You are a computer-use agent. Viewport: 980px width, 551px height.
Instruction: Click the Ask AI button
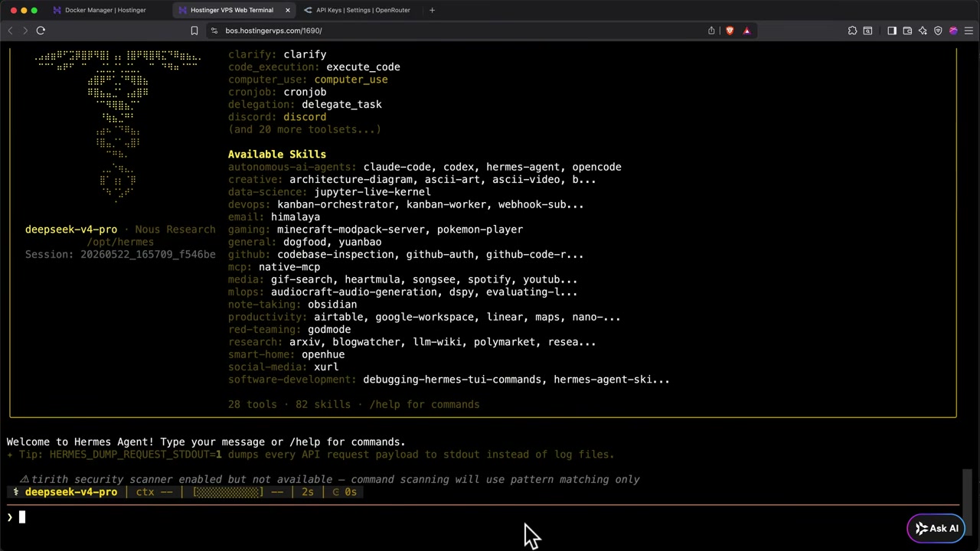coord(936,528)
